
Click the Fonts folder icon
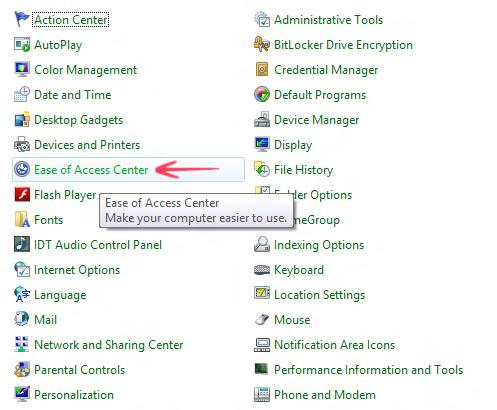[x=22, y=219]
